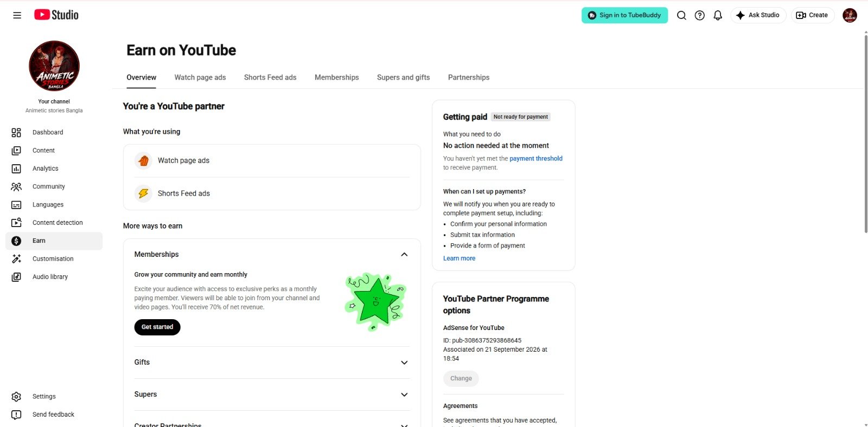The width and height of the screenshot is (868, 427).
Task: Open Dashboard from the sidebar
Action: [x=48, y=132]
